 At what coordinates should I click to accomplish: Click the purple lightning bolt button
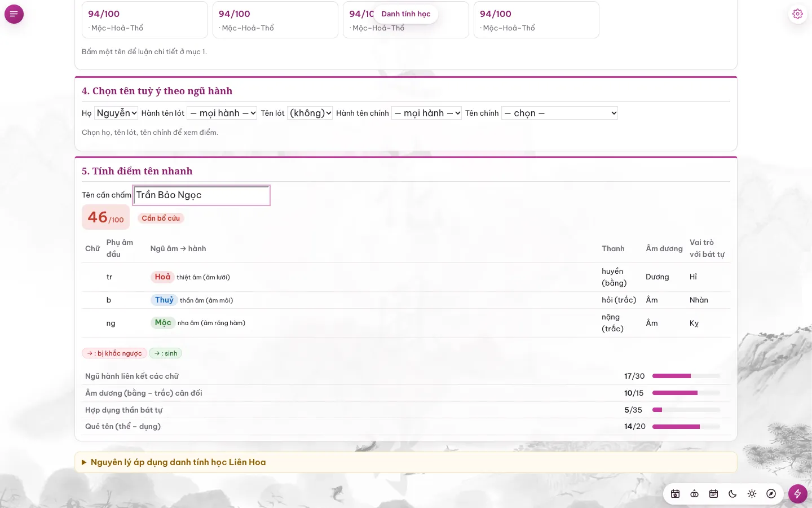tap(797, 494)
